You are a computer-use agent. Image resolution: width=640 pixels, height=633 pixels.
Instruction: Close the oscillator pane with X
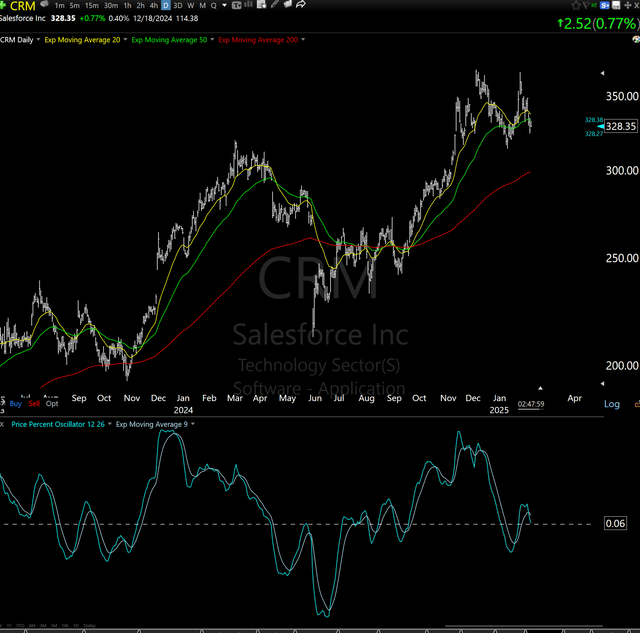pos(2,424)
